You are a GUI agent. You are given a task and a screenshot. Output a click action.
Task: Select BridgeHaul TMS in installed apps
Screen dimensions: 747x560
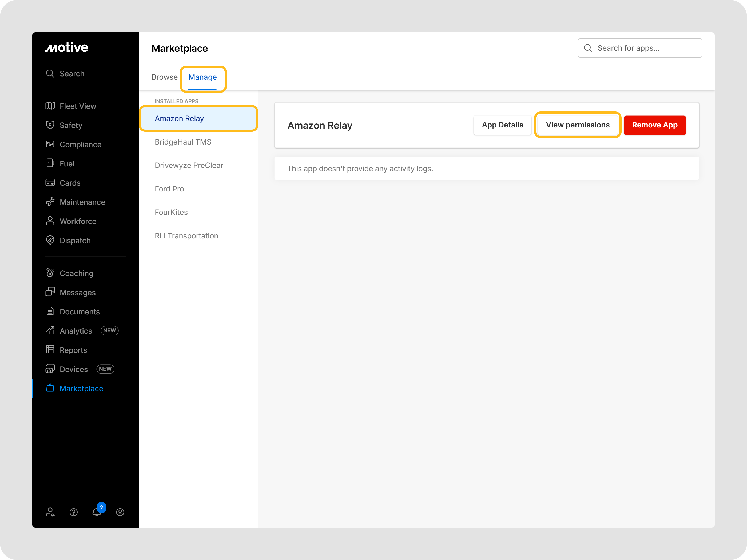coord(183,142)
